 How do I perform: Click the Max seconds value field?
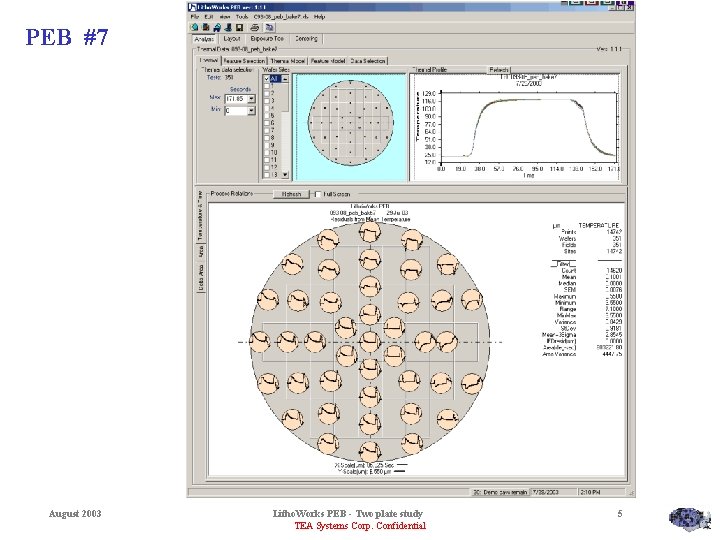(x=236, y=99)
